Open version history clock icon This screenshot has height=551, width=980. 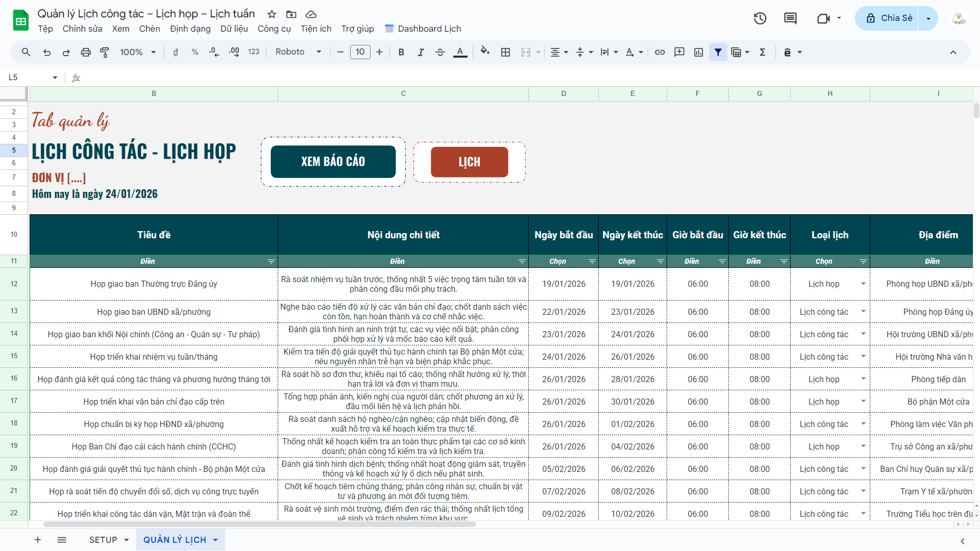pos(760,18)
